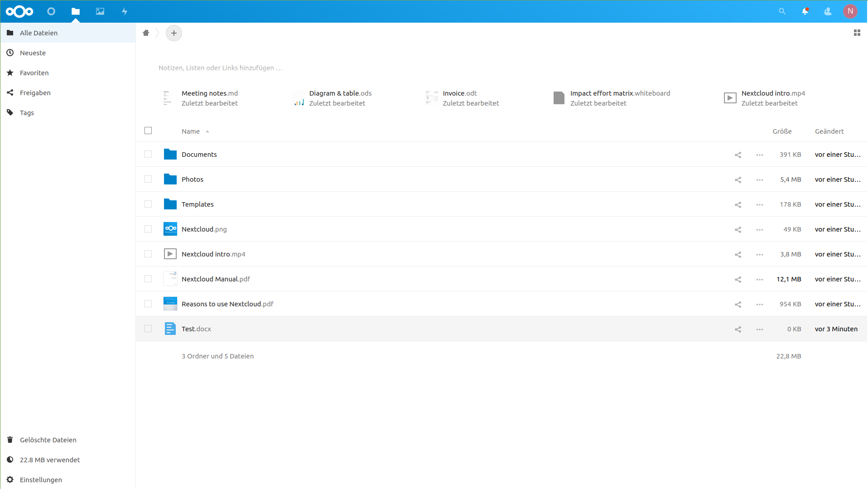Switch to grid view
This screenshot has height=489, width=868.
857,33
